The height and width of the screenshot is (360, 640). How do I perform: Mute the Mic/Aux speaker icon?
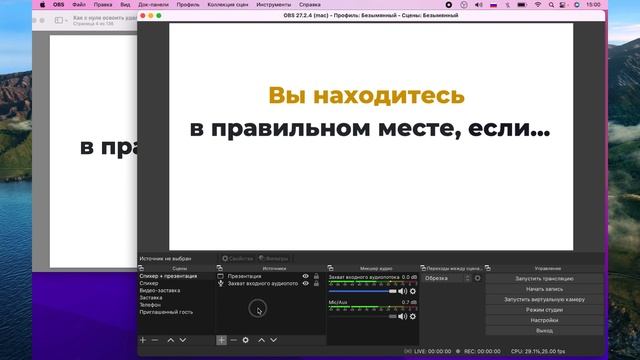coord(402,316)
